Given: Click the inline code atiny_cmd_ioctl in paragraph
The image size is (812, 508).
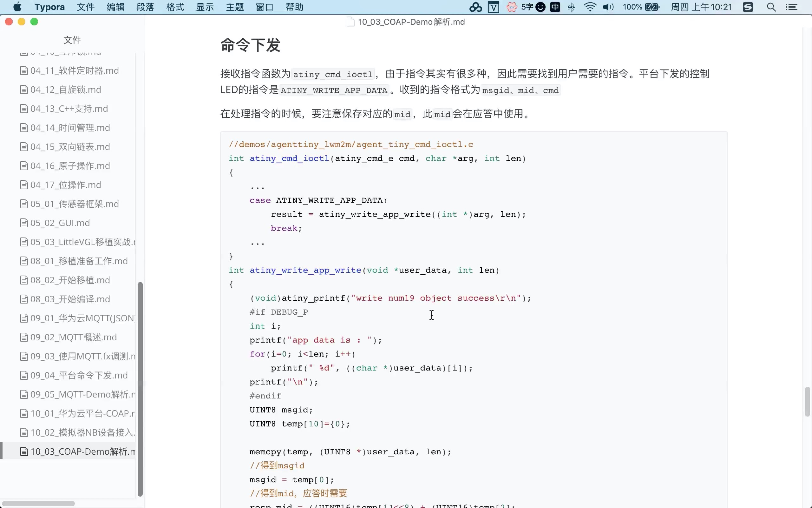Looking at the screenshot, I should (333, 74).
